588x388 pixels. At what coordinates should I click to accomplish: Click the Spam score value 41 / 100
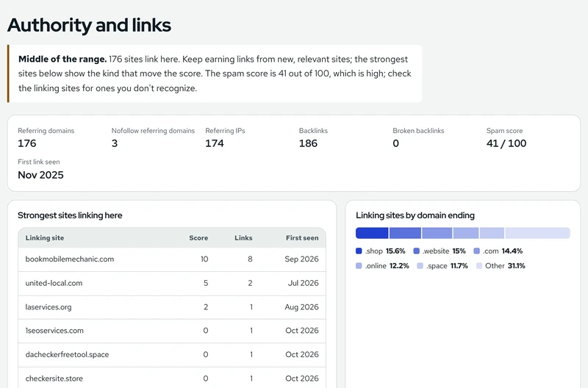(506, 143)
